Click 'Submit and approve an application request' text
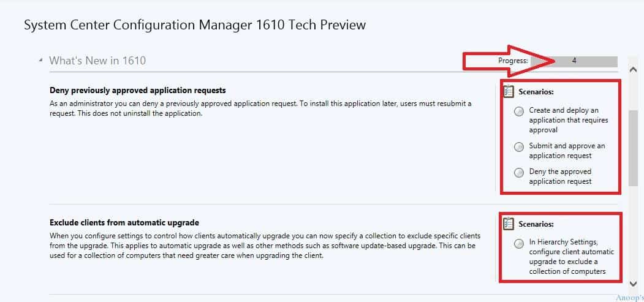The width and height of the screenshot is (644, 302). (567, 151)
